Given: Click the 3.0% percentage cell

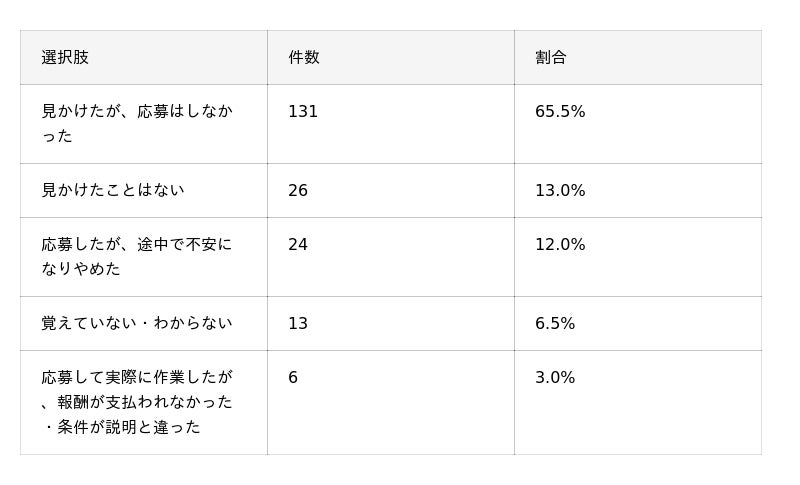Looking at the screenshot, I should click(555, 377).
